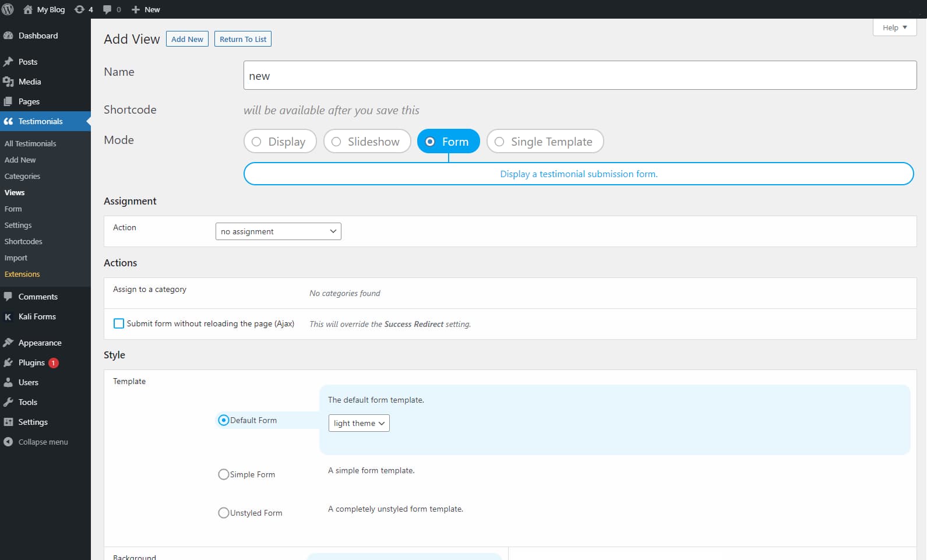
Task: Click the Return To List button
Action: 243,39
